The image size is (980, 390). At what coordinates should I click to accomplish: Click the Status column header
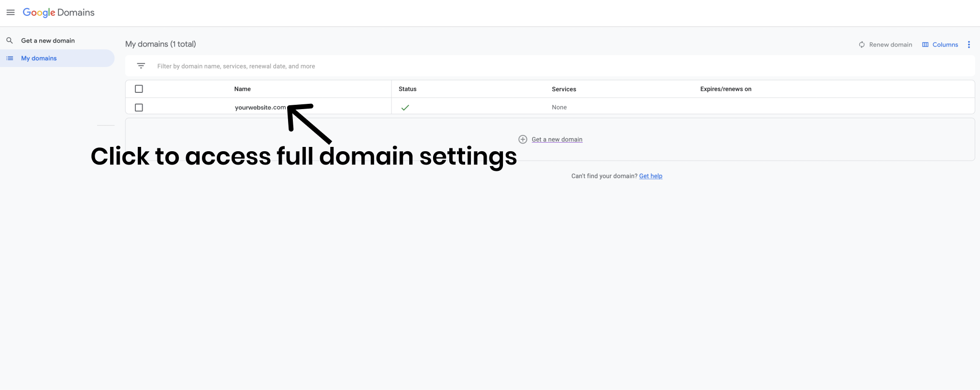408,89
